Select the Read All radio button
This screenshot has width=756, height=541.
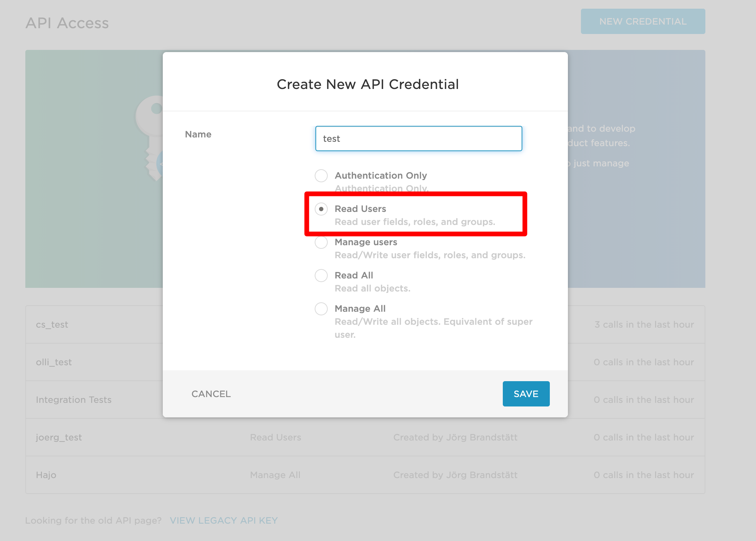[x=321, y=276]
